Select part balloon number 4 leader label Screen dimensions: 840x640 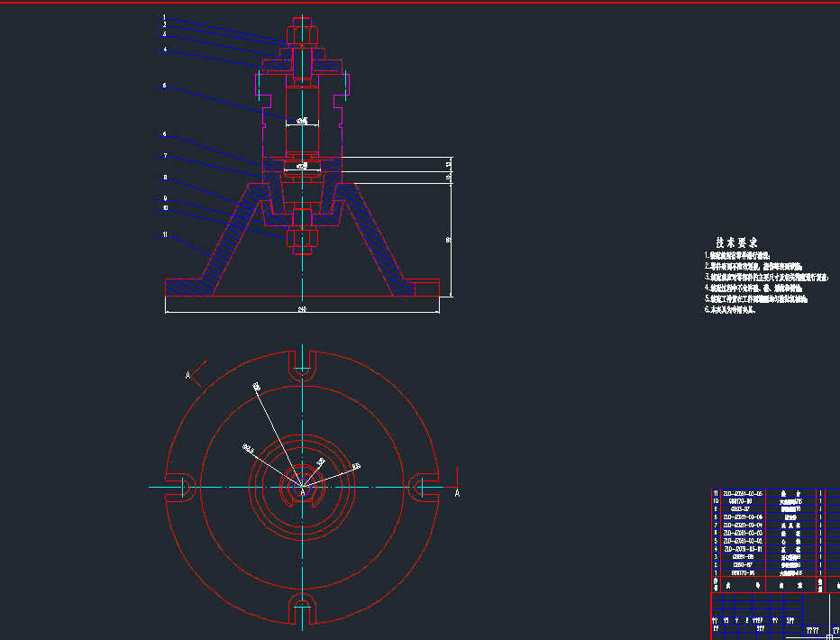tap(165, 50)
